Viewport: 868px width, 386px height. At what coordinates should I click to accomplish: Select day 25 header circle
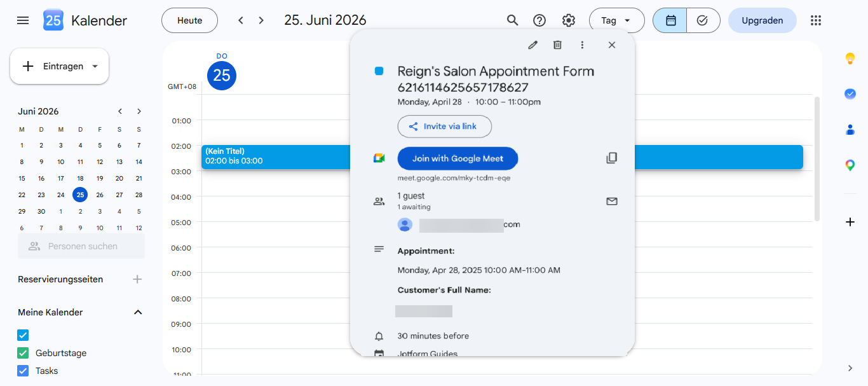pyautogui.click(x=222, y=76)
